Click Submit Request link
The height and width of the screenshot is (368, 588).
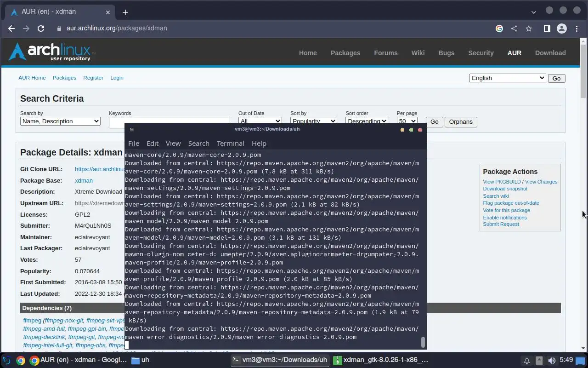[501, 224]
